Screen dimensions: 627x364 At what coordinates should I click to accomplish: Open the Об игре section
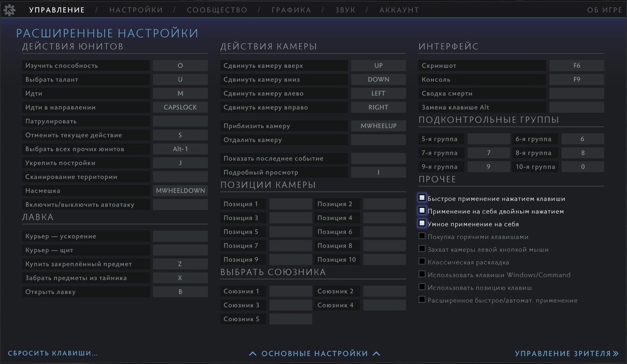coord(604,10)
